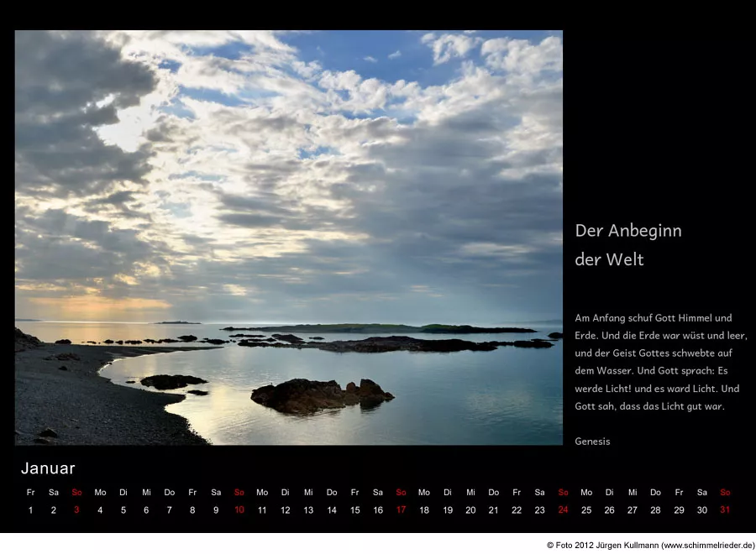Image resolution: width=756 pixels, height=554 pixels.
Task: Click date 15 in the calendar
Action: point(354,510)
